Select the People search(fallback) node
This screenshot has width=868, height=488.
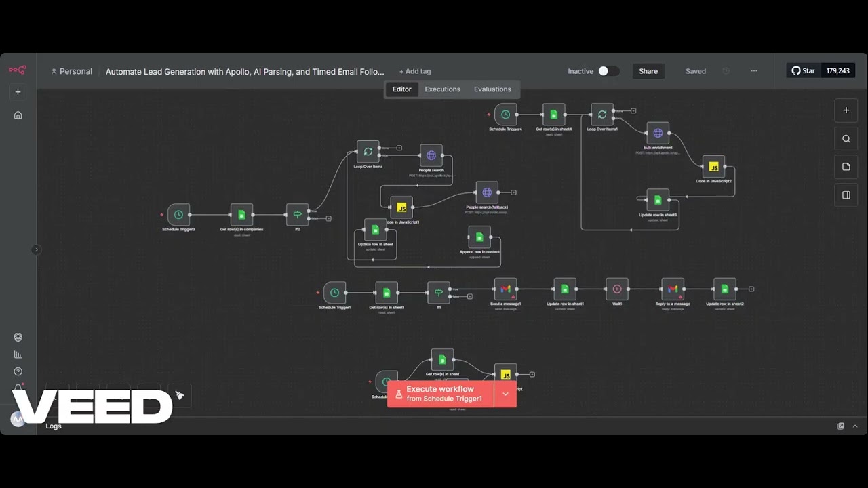click(x=487, y=192)
